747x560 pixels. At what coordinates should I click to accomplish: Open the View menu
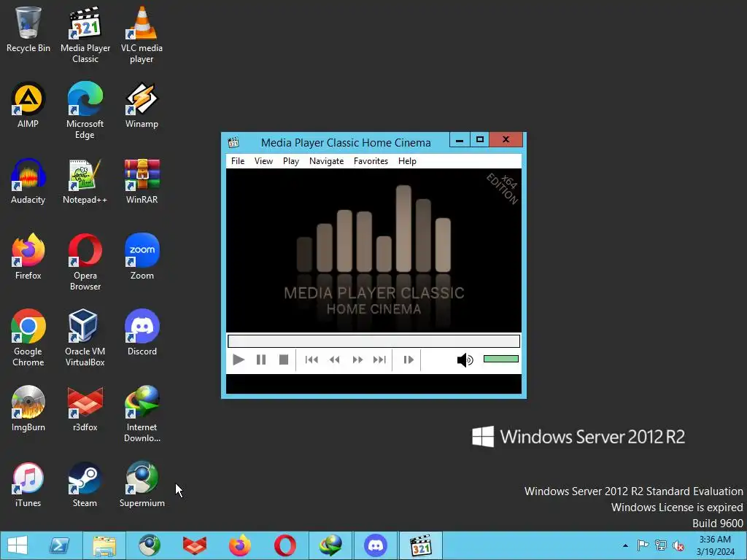(x=263, y=161)
